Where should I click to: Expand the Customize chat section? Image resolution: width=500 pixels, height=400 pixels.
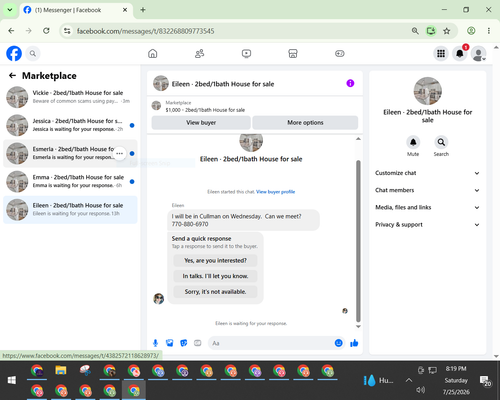coord(427,173)
